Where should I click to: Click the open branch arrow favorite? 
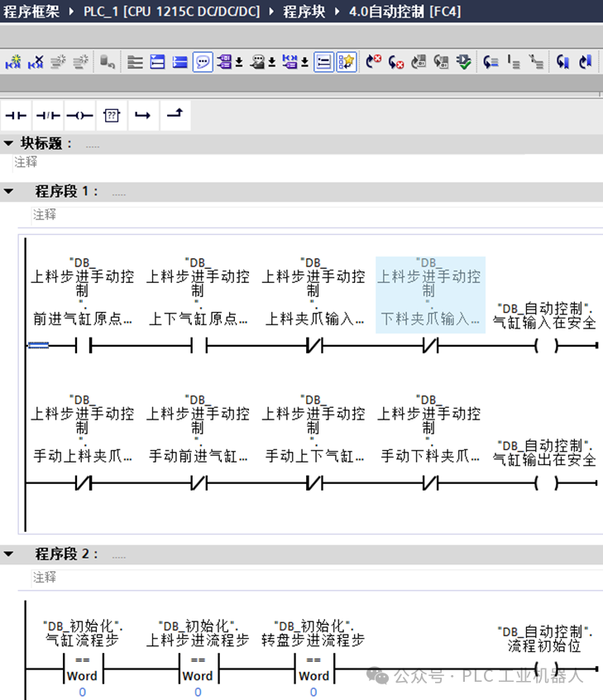point(143,116)
